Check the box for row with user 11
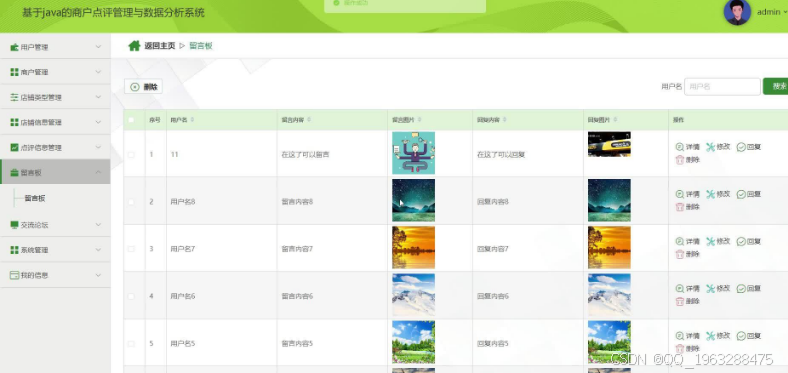The width and height of the screenshot is (788, 373). 131,155
